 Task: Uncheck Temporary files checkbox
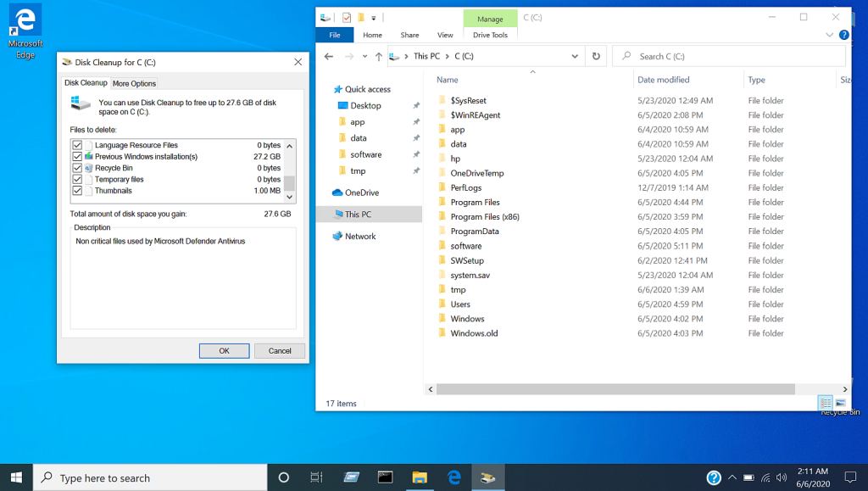click(77, 179)
